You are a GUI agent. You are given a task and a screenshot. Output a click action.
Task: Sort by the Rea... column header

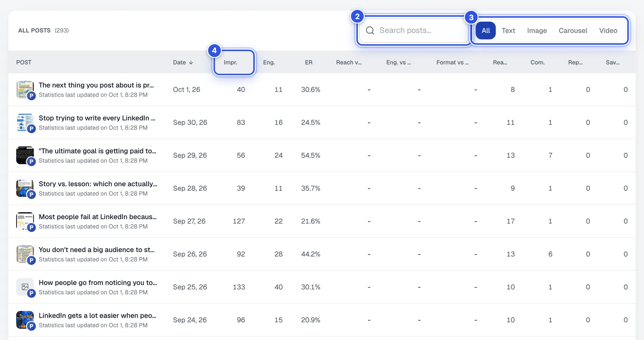pyautogui.click(x=500, y=62)
